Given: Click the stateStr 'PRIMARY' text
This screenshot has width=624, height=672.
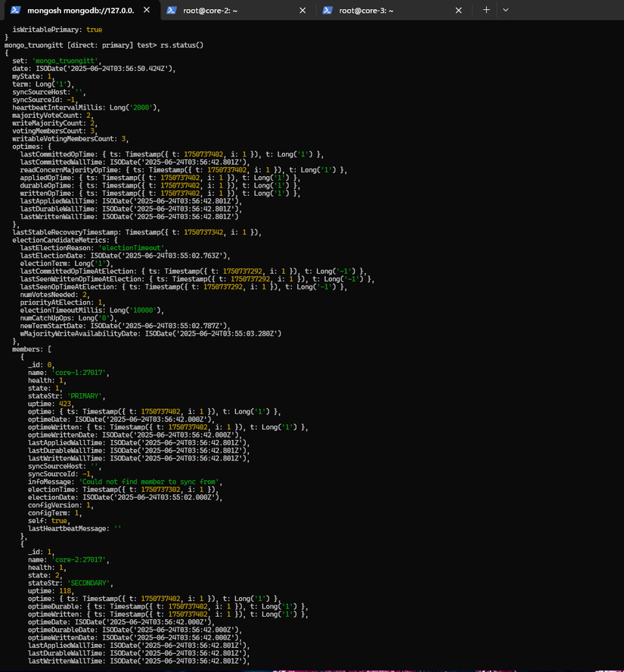Looking at the screenshot, I should [85, 396].
